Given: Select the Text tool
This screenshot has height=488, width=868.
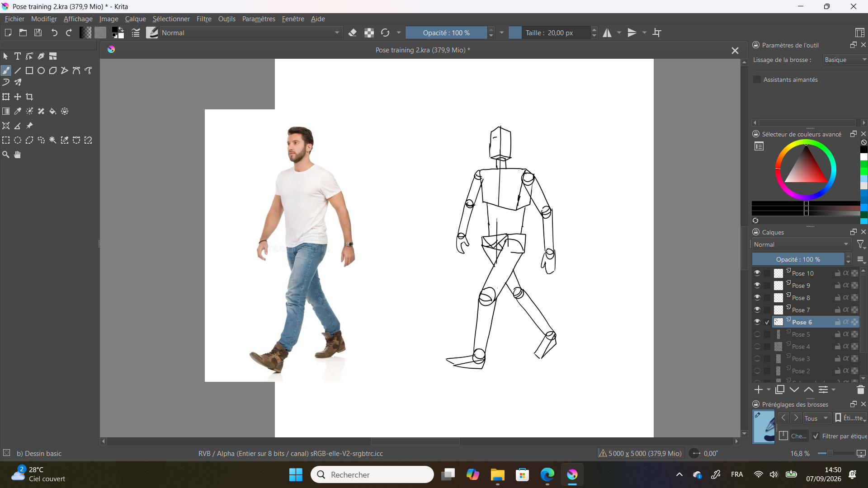Looking at the screenshot, I should tap(18, 56).
